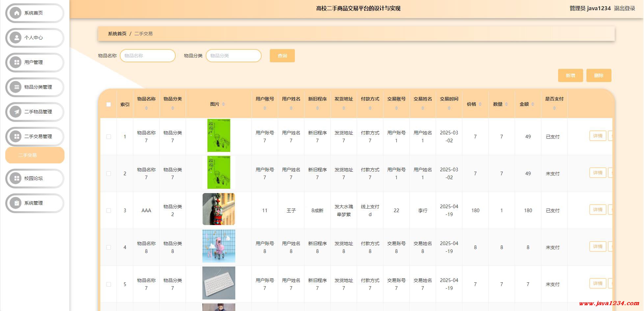
Task: Open the pink toy thumbnail in row 4
Action: click(x=219, y=246)
